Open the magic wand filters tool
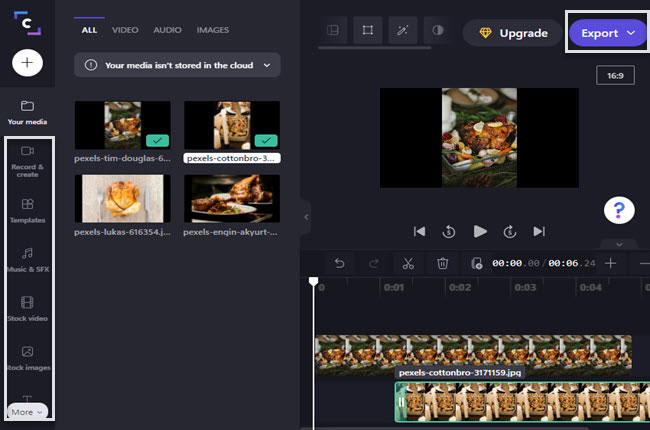Viewport: 650px width, 430px height. coord(403,30)
